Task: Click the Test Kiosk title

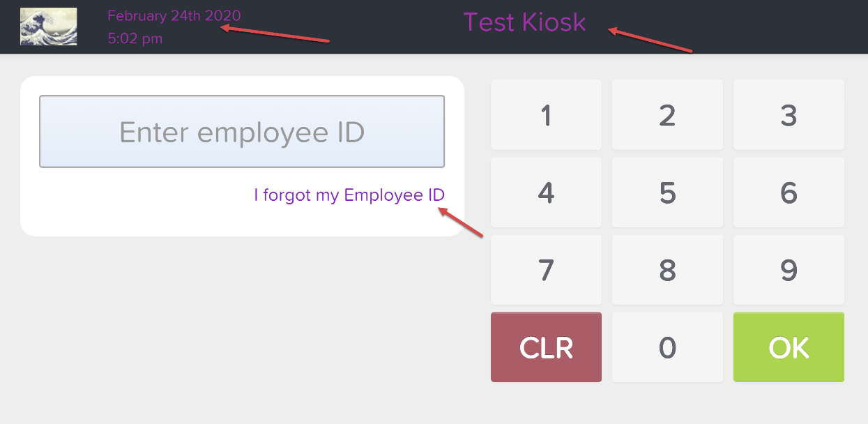Action: [524, 22]
